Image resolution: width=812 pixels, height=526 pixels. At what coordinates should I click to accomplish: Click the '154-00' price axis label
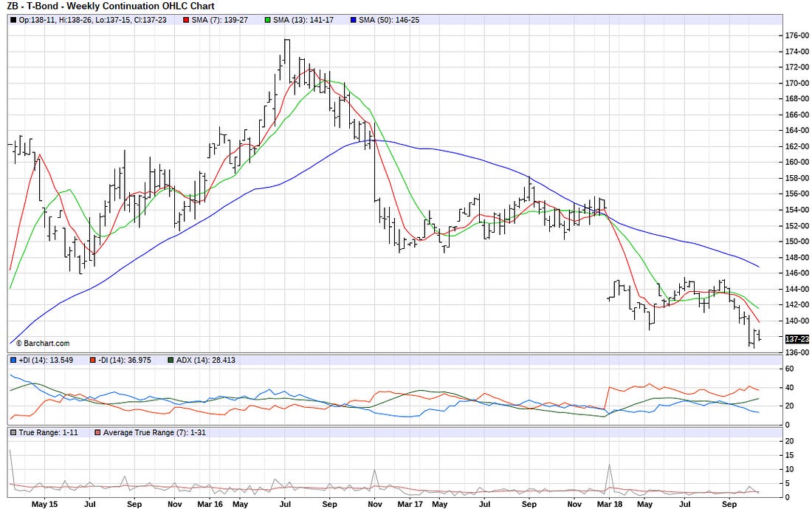pos(797,210)
